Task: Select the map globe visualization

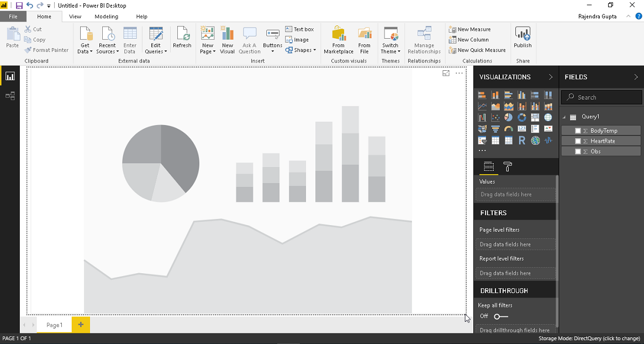Action: click(x=548, y=118)
